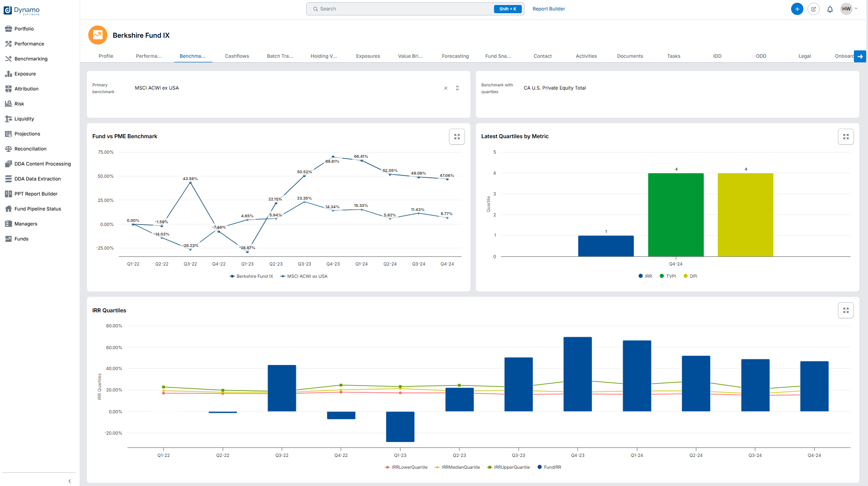Click the Exposure chart icon
Image resolution: width=868 pixels, height=486 pixels.
8,74
